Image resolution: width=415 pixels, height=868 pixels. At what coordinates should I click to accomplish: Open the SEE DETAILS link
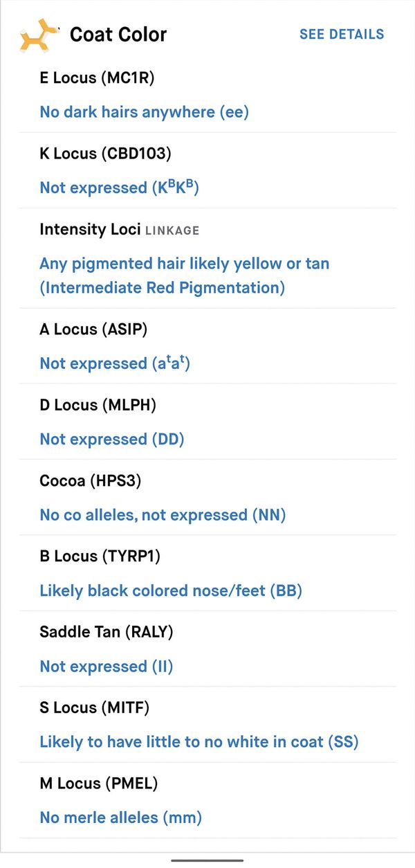pyautogui.click(x=342, y=34)
